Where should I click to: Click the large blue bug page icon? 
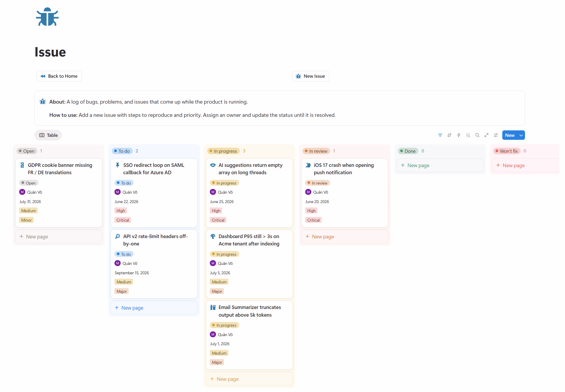tap(47, 17)
